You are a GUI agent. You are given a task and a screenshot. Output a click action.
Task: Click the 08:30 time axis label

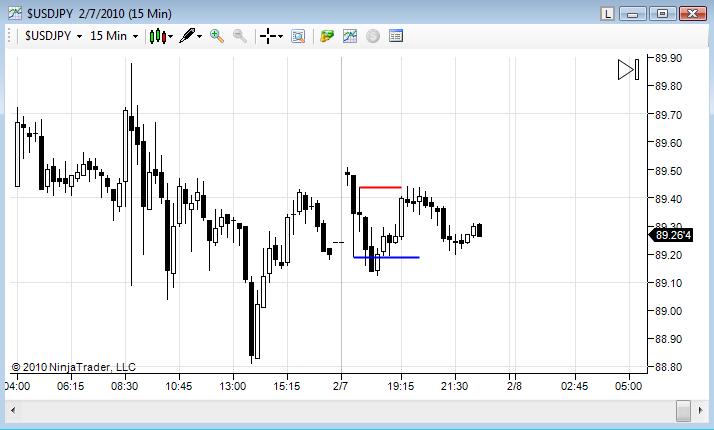click(x=124, y=386)
